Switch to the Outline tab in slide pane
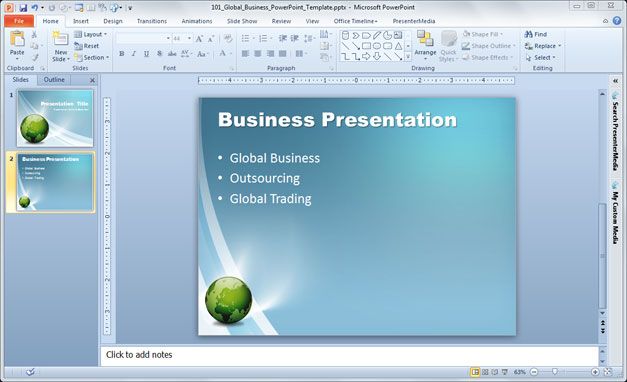Image resolution: width=627 pixels, height=382 pixels. [x=54, y=80]
